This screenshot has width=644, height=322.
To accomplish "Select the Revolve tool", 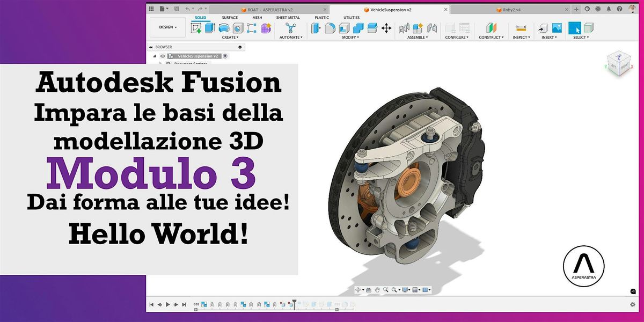I will coord(224,28).
